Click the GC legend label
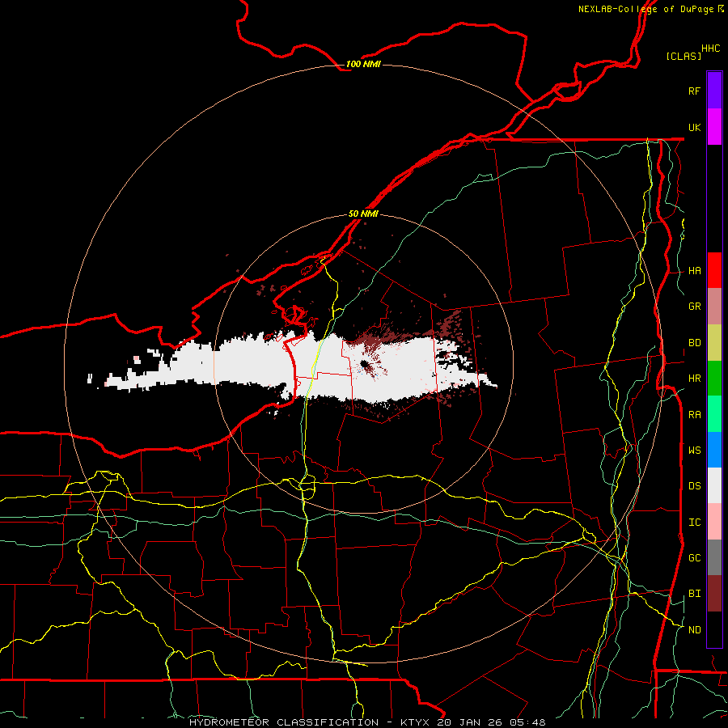 point(694,558)
